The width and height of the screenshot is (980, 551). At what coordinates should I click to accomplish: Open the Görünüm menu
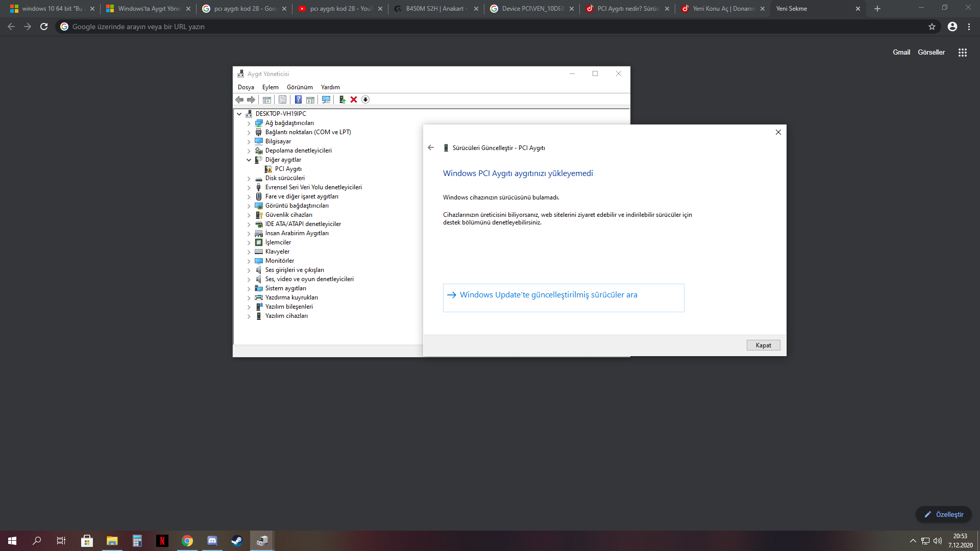pyautogui.click(x=300, y=87)
